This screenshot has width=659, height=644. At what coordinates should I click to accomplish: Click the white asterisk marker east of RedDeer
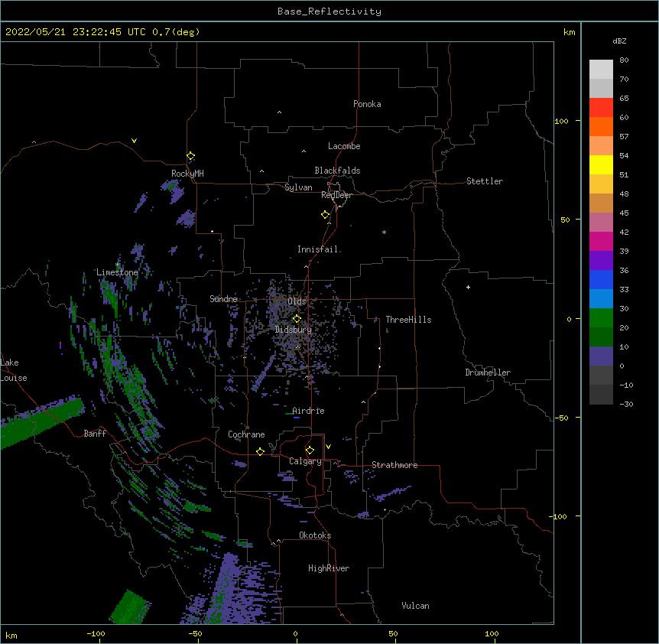pyautogui.click(x=384, y=232)
